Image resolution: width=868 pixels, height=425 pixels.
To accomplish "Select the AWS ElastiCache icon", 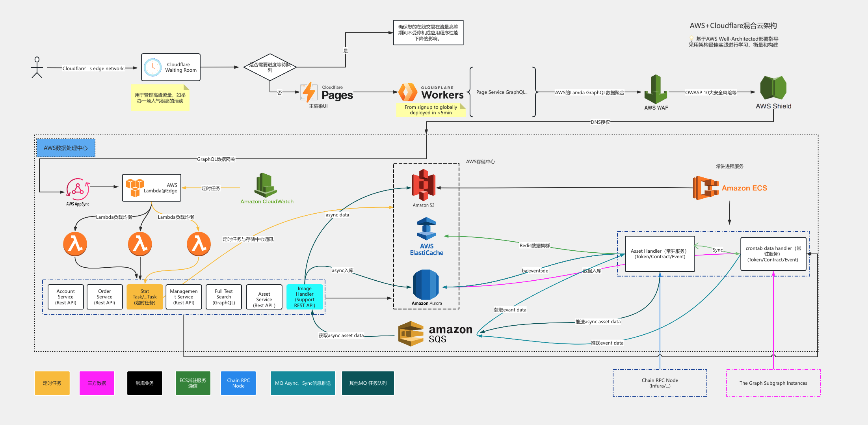I will pos(426,229).
